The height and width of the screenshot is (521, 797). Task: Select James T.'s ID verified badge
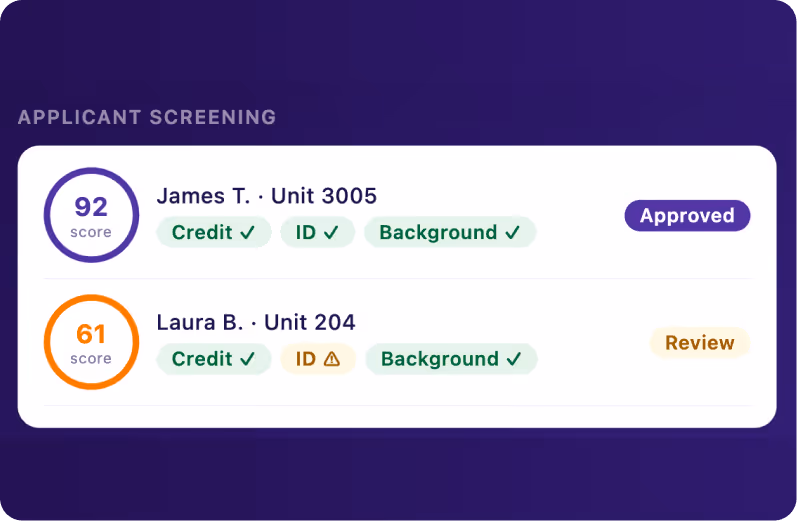[317, 232]
